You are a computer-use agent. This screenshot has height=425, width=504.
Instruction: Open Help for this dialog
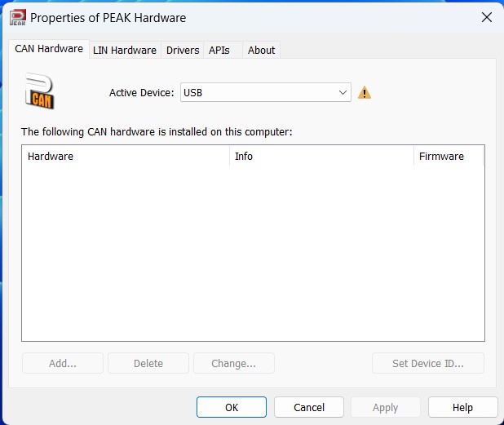tap(463, 407)
